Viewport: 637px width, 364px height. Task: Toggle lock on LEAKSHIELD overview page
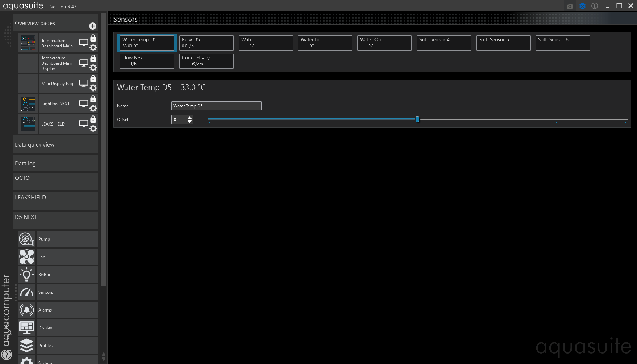pos(93,119)
